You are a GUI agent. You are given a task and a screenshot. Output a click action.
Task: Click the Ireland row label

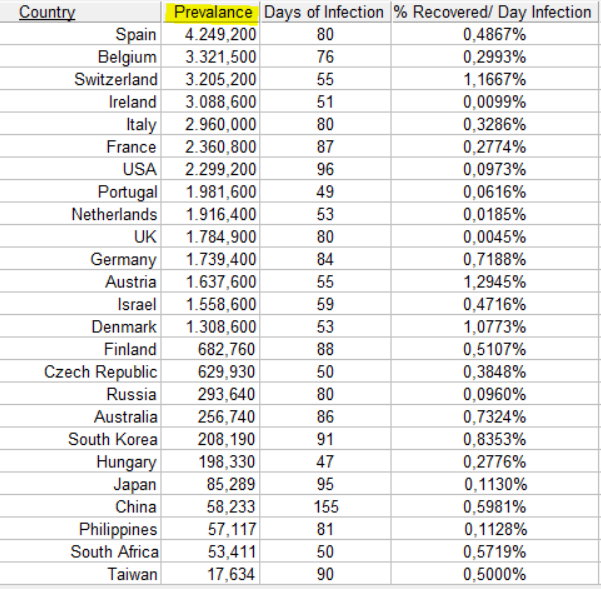133,102
